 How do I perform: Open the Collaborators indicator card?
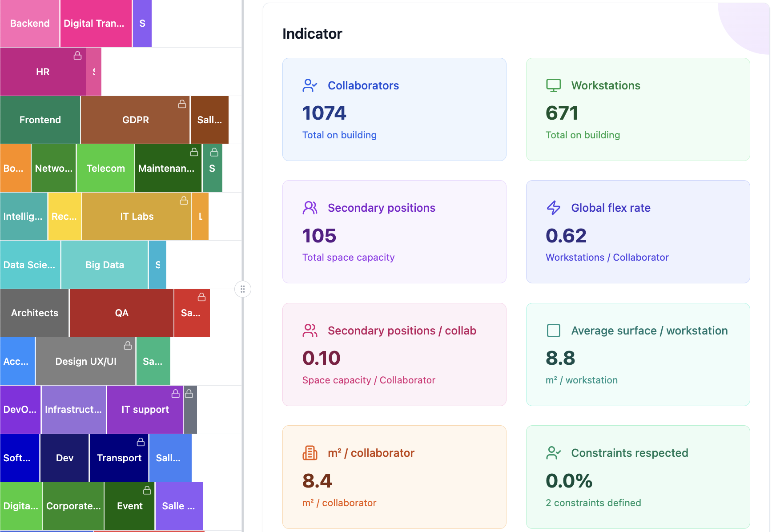point(394,109)
